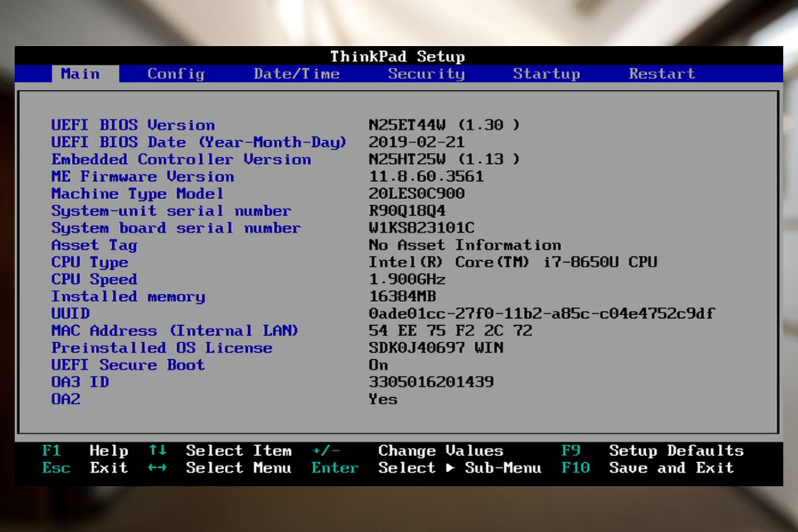Select the UUID label
The height and width of the screenshot is (532, 798).
point(70,314)
